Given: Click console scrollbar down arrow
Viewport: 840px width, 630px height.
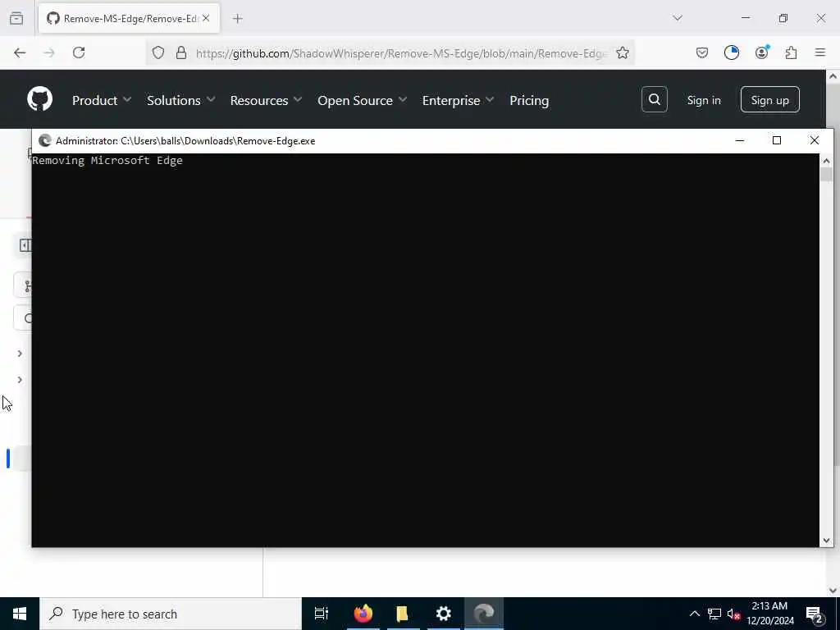Looking at the screenshot, I should 826,541.
